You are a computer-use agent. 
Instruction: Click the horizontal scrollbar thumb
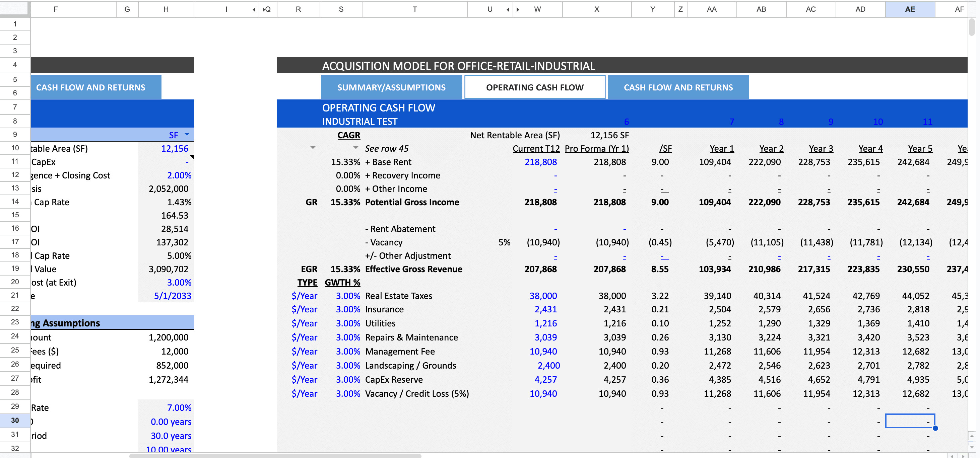tap(275, 455)
